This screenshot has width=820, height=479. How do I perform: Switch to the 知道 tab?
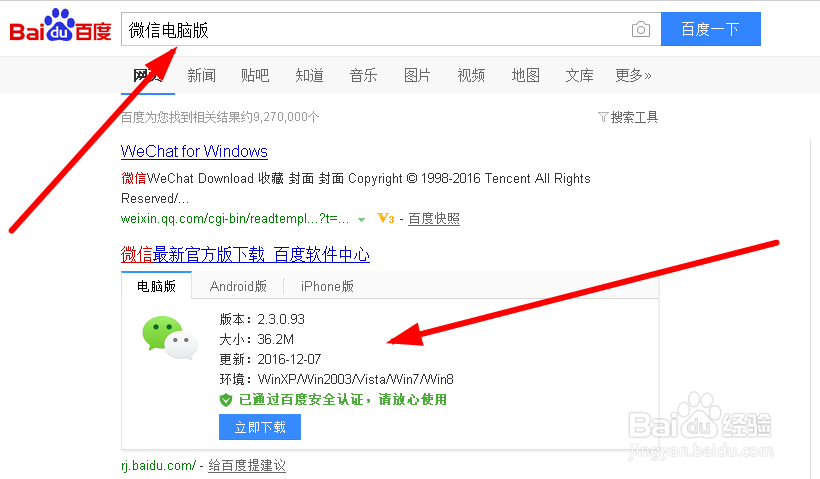coord(309,75)
